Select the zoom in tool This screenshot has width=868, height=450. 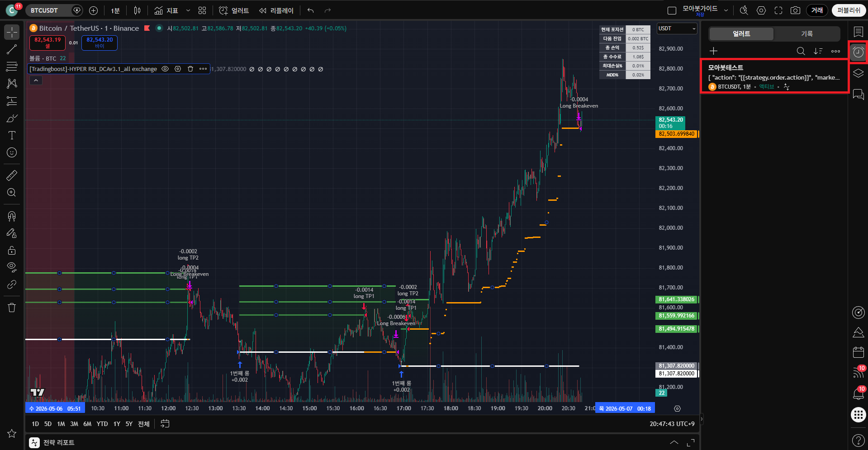(12, 192)
